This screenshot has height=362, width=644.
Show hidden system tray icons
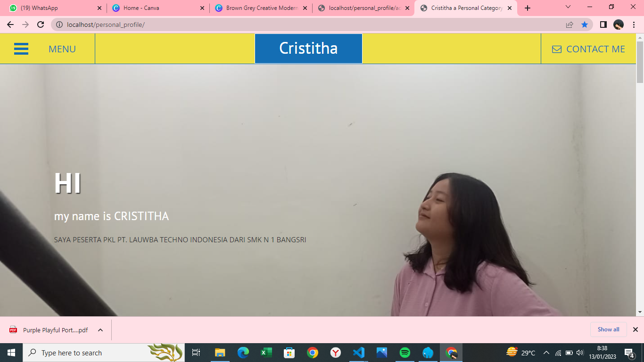(546, 353)
